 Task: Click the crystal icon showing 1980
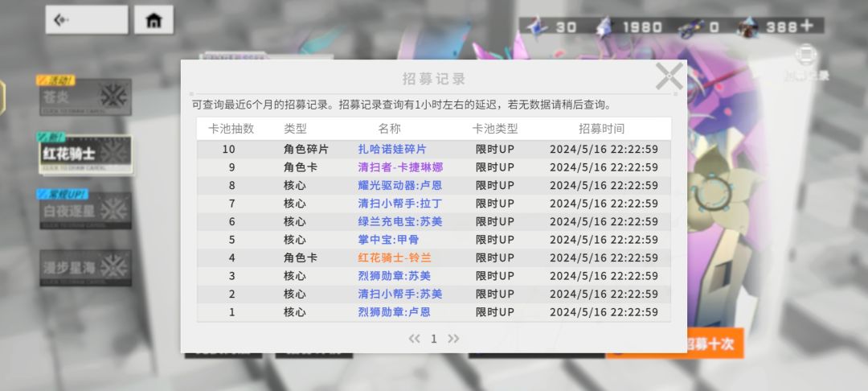click(x=604, y=26)
